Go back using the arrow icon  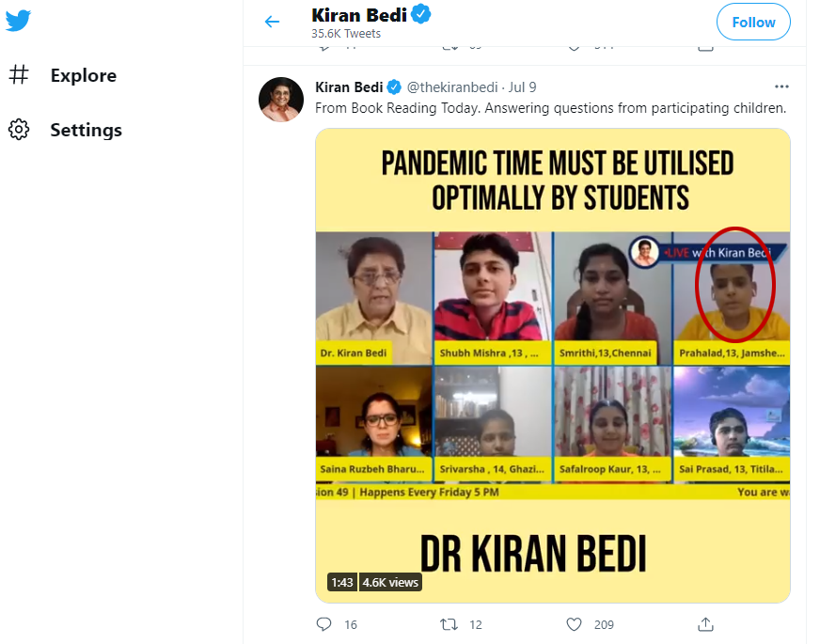(x=273, y=22)
